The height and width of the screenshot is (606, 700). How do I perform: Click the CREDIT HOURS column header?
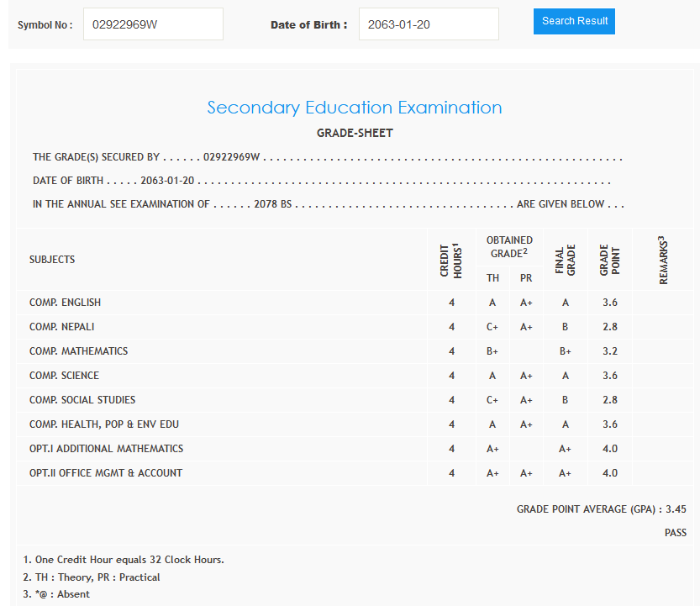451,261
